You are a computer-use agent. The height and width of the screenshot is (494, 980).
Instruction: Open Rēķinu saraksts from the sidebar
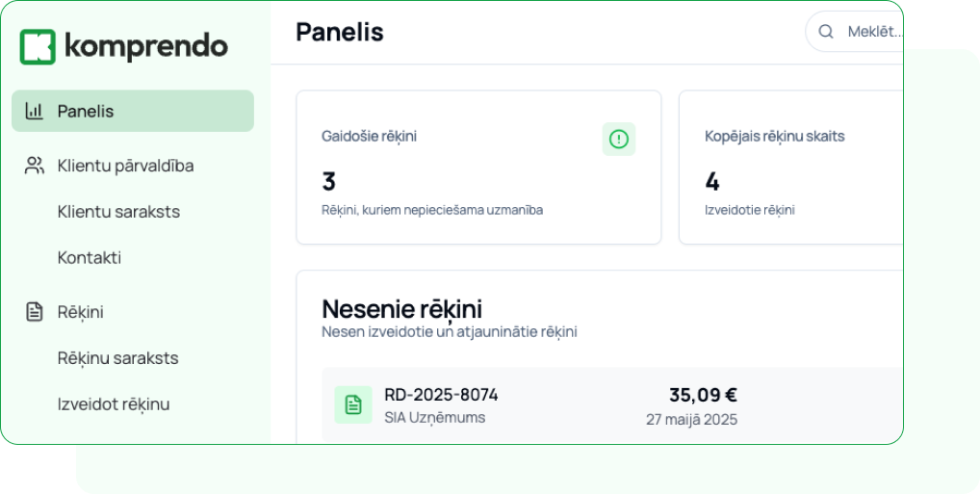pos(118,358)
